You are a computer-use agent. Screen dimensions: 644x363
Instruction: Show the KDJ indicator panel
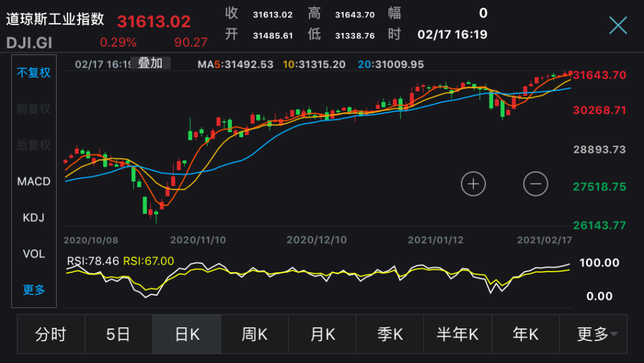coord(32,217)
